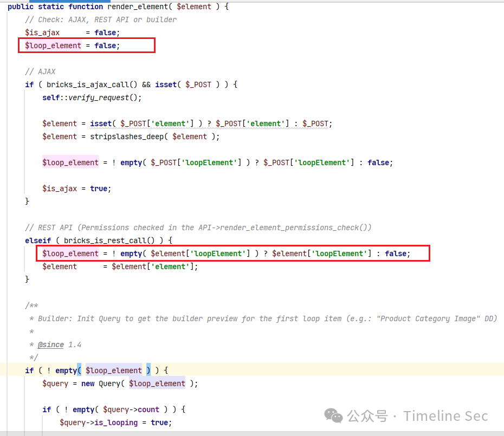Click the "$is_ajax = true;" line
The width and height of the screenshot is (504, 436).
coord(77,188)
